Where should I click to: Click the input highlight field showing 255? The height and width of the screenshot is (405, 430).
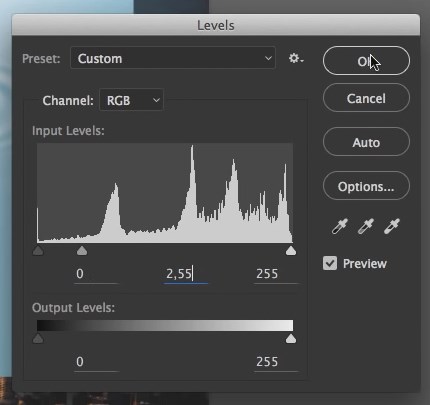pos(276,274)
